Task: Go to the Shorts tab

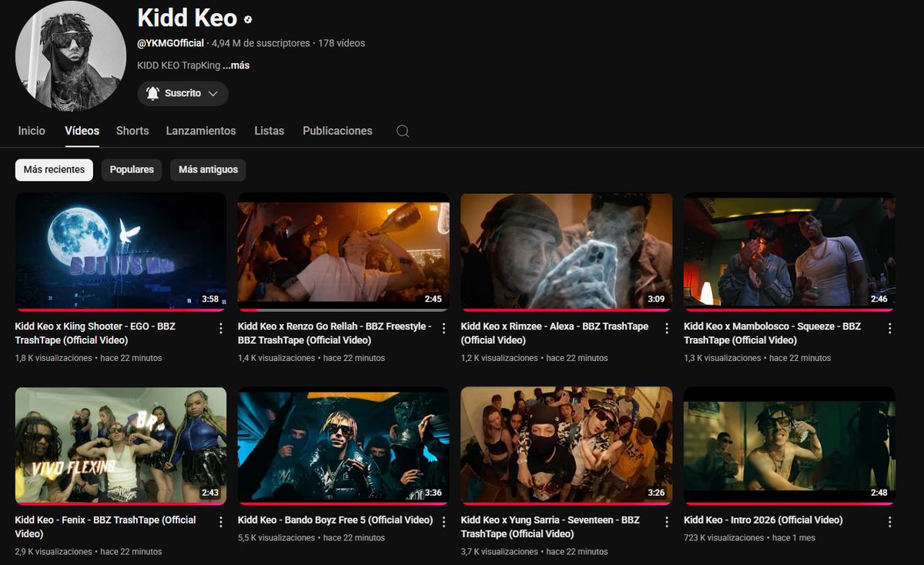Action: tap(132, 131)
